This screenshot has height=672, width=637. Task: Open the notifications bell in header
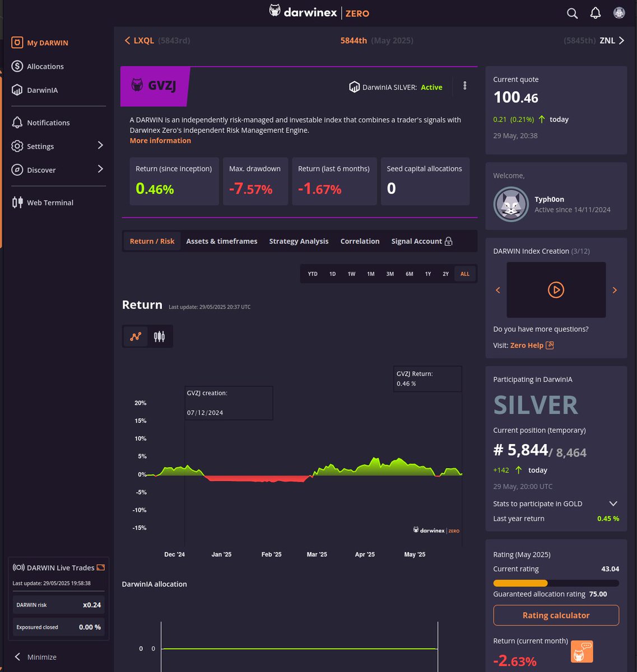596,13
